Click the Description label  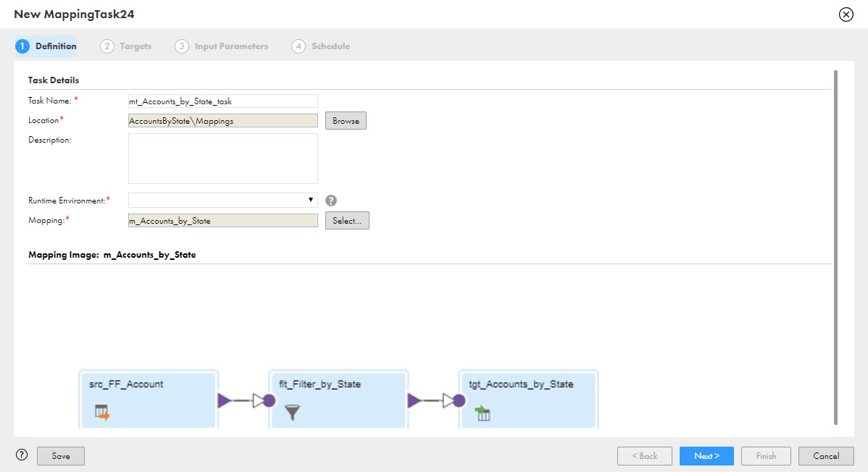[x=50, y=140]
